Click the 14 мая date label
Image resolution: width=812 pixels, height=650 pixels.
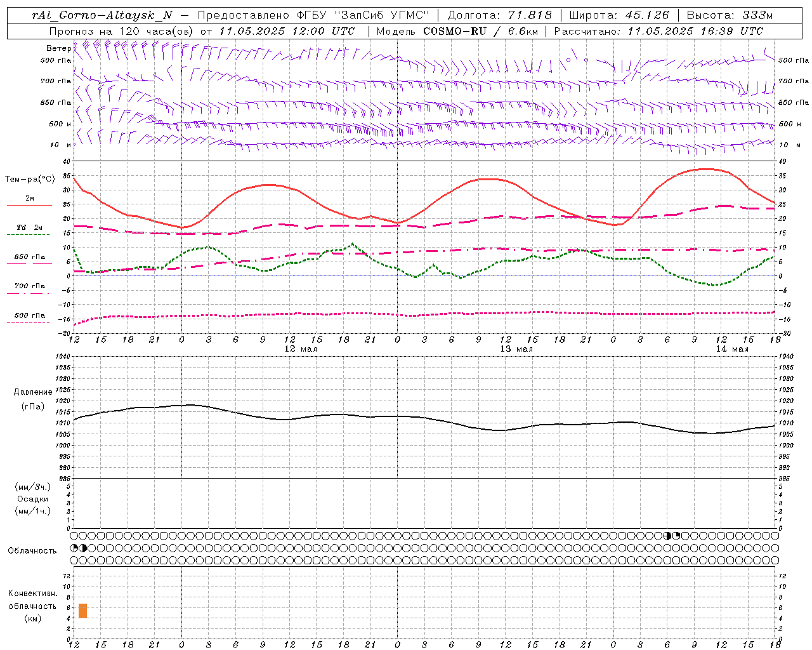(732, 348)
